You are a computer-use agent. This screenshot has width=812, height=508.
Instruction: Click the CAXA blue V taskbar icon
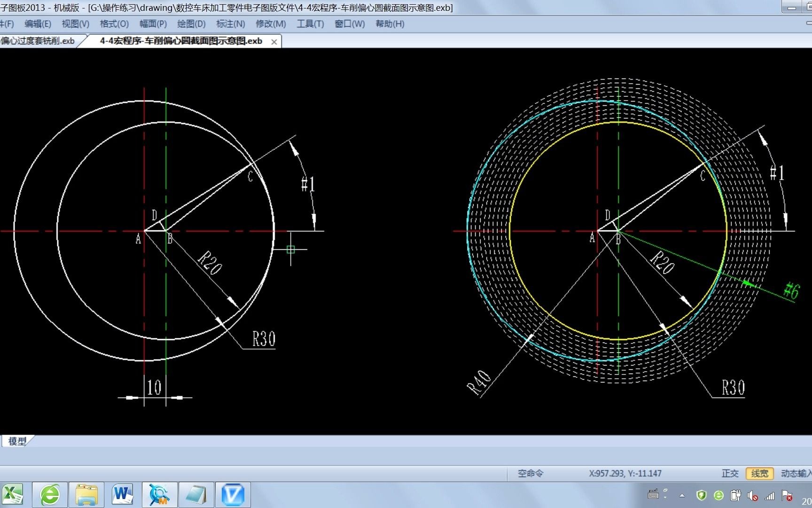click(233, 494)
